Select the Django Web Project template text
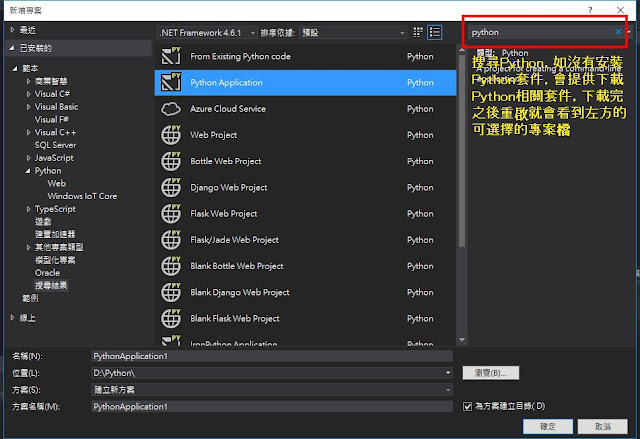 coord(229,188)
